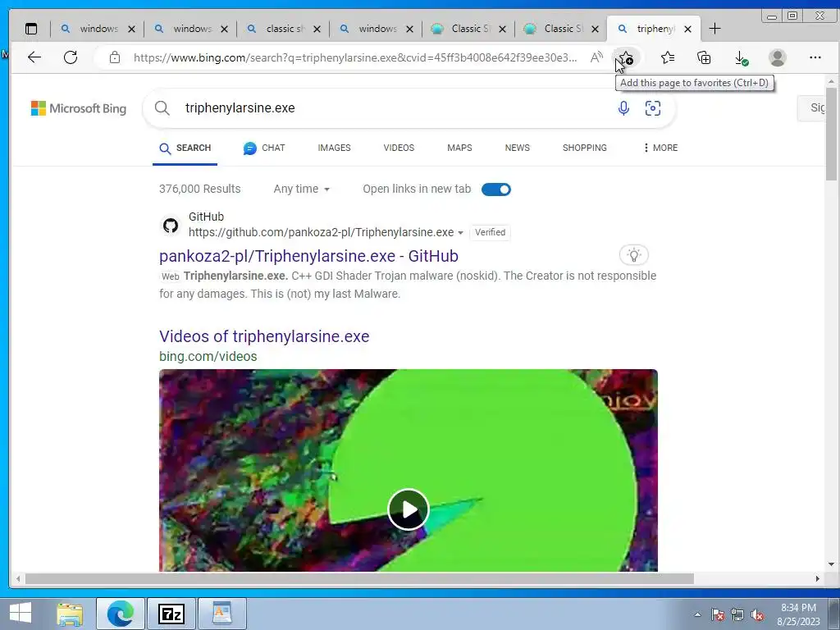Image resolution: width=840 pixels, height=630 pixels.
Task: Expand the Any time filter dropdown
Action: (x=302, y=189)
